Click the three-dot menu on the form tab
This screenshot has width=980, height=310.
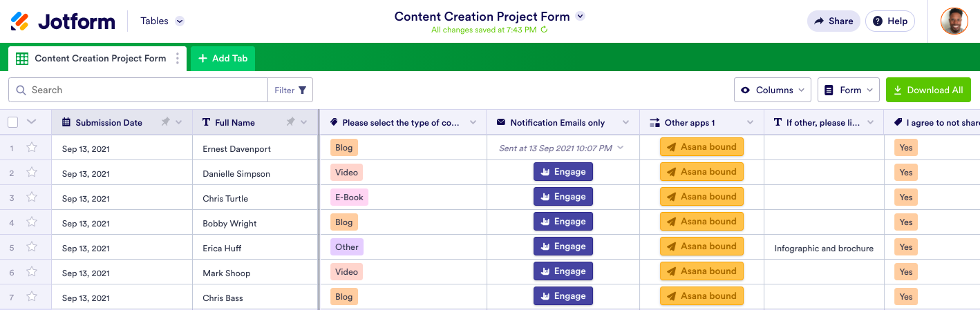click(178, 59)
